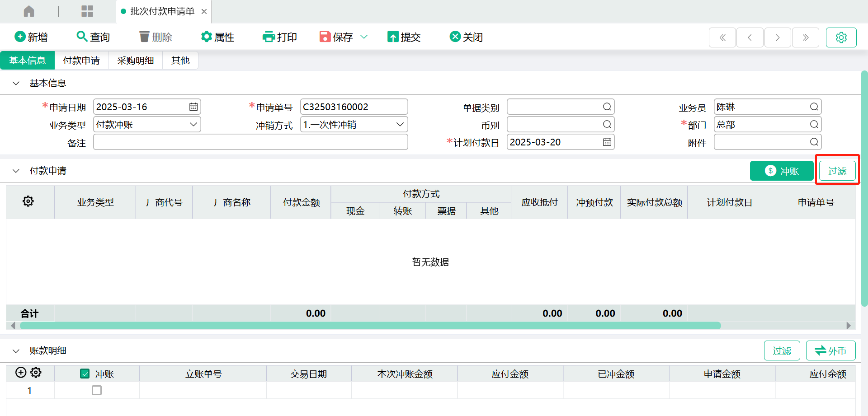Go to the previous record
Screen dimensions: 868x416
[x=750, y=37]
